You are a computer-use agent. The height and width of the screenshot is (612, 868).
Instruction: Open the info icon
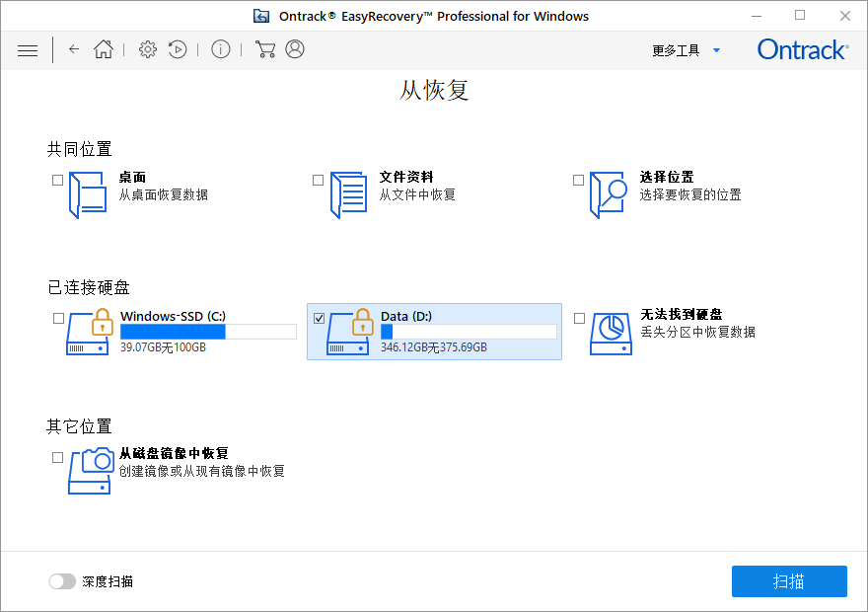[220, 49]
